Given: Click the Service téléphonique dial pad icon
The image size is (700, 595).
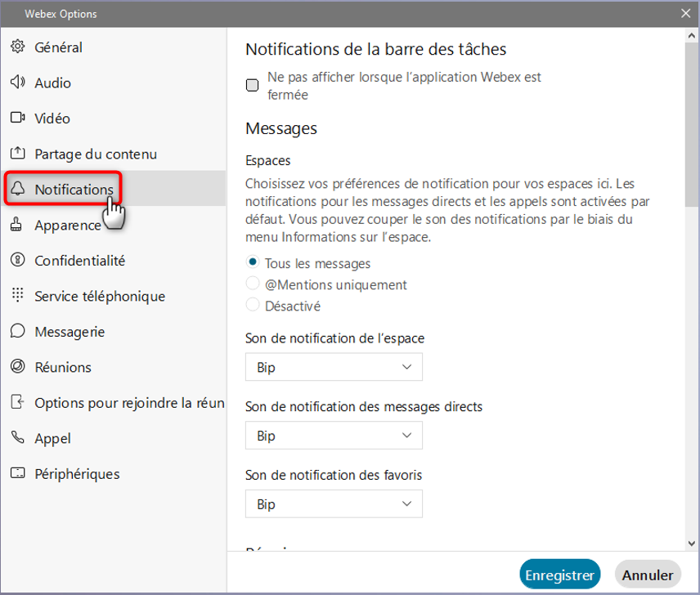Looking at the screenshot, I should click(x=17, y=296).
